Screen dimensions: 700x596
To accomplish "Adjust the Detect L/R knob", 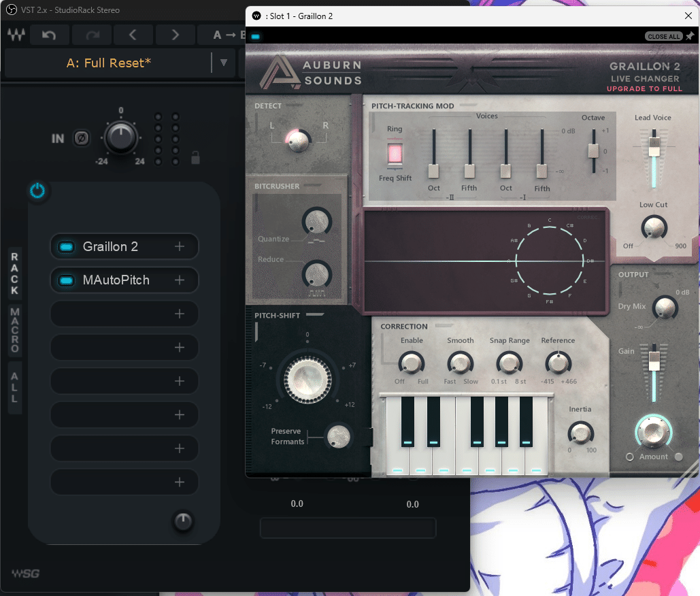I will [298, 141].
